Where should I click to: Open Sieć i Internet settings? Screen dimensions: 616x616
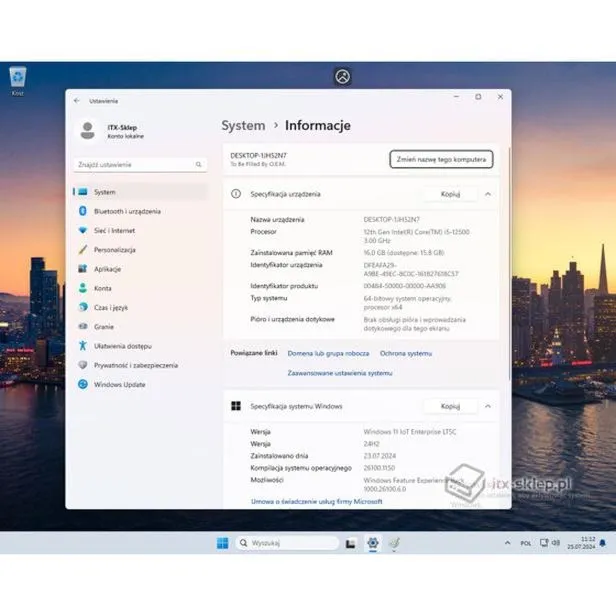click(x=140, y=231)
